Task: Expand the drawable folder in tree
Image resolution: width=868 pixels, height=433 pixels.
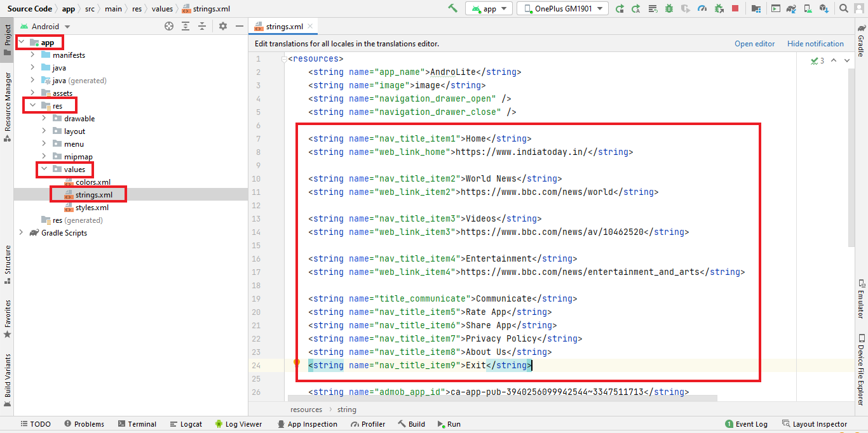Action: click(x=44, y=119)
